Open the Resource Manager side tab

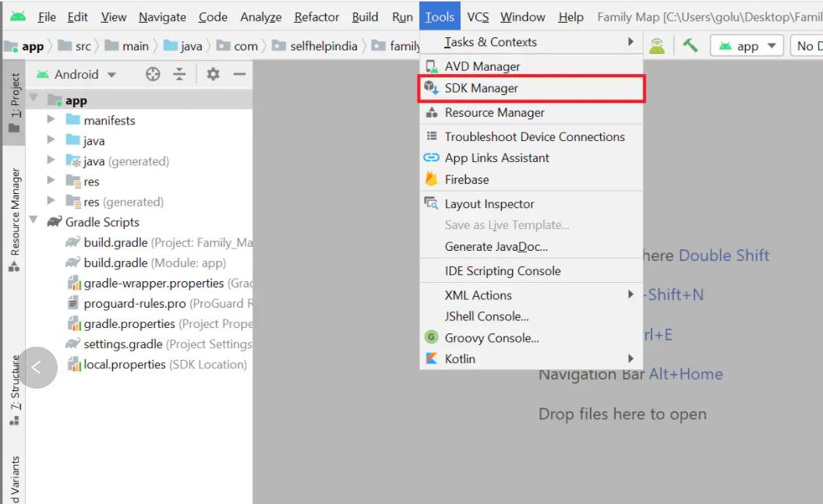[x=14, y=219]
